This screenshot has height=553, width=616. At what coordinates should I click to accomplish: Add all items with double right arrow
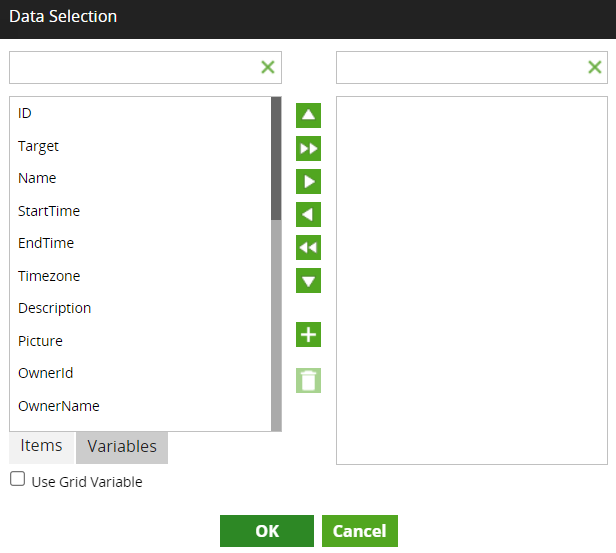[x=308, y=148]
